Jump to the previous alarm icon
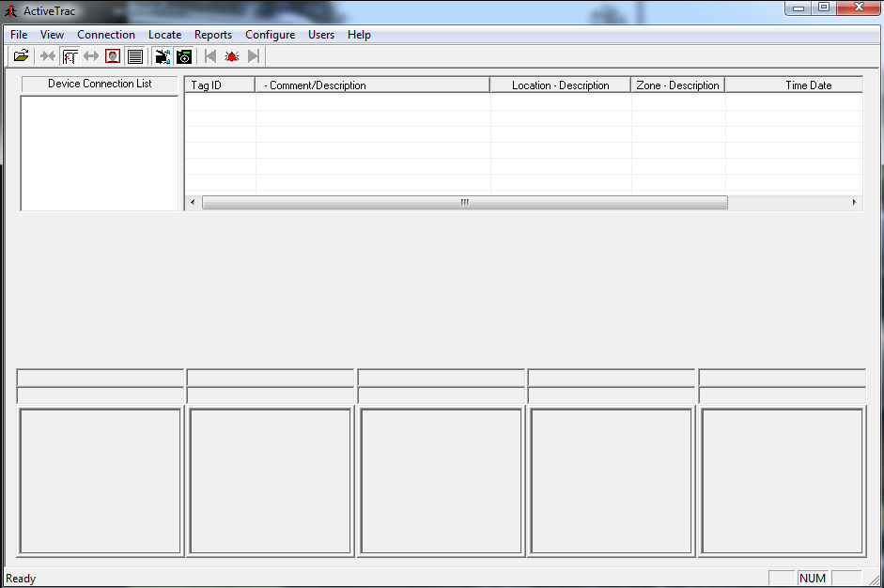The image size is (884, 588). tap(210, 55)
